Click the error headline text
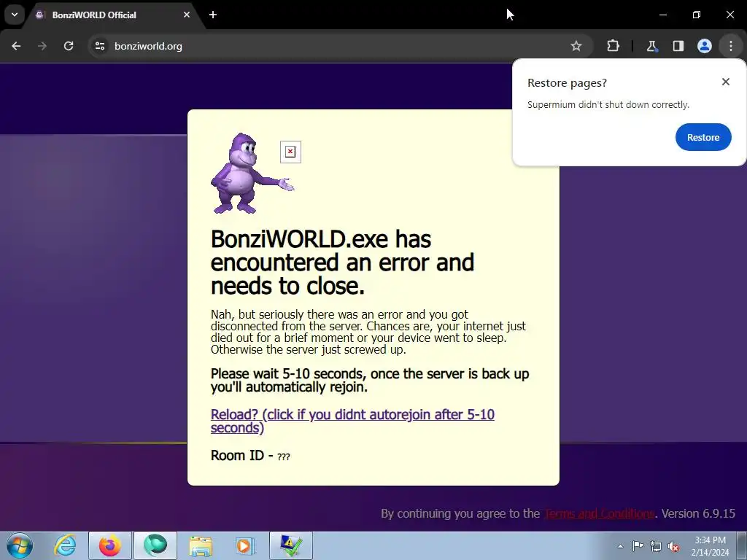This screenshot has height=560, width=747. coord(343,262)
